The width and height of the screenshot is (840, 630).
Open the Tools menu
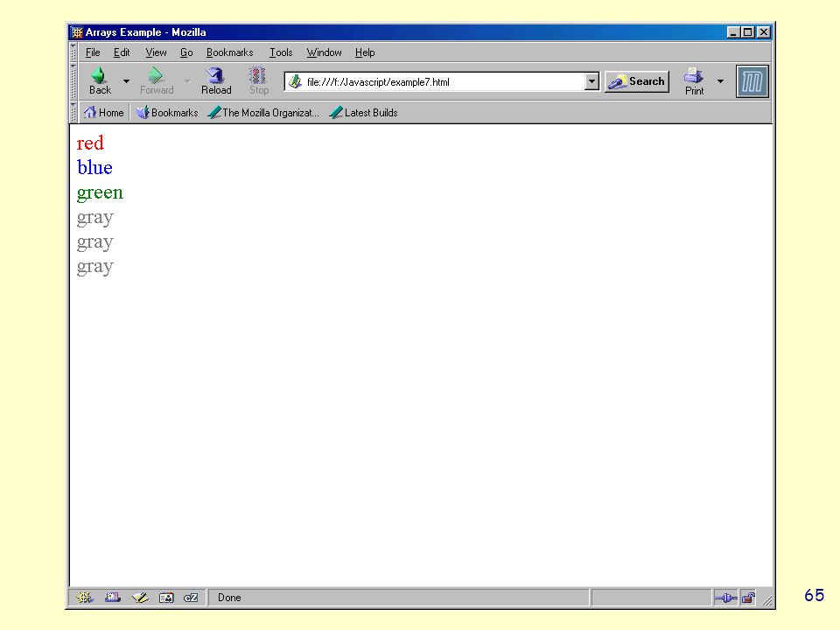281,52
